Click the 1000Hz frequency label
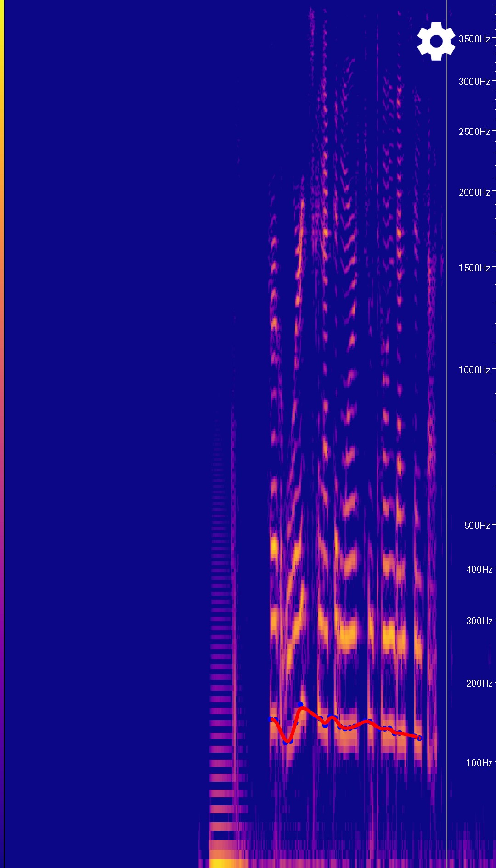 point(474,370)
